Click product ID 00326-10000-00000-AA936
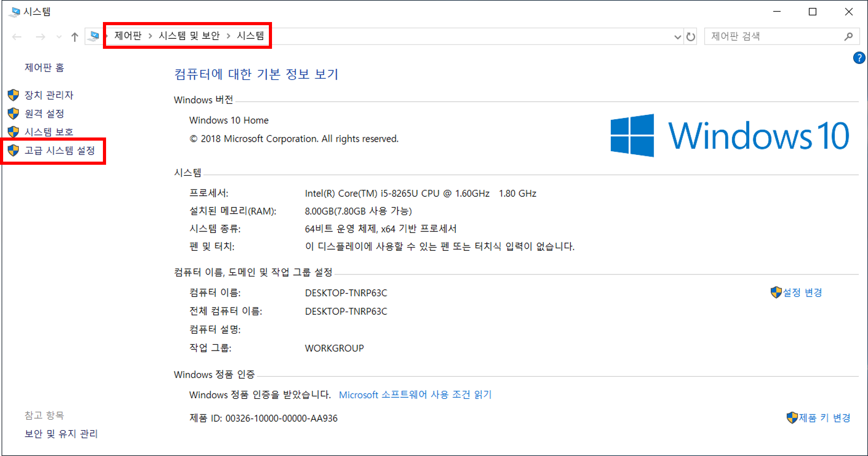Image resolution: width=868 pixels, height=456 pixels. click(x=281, y=418)
